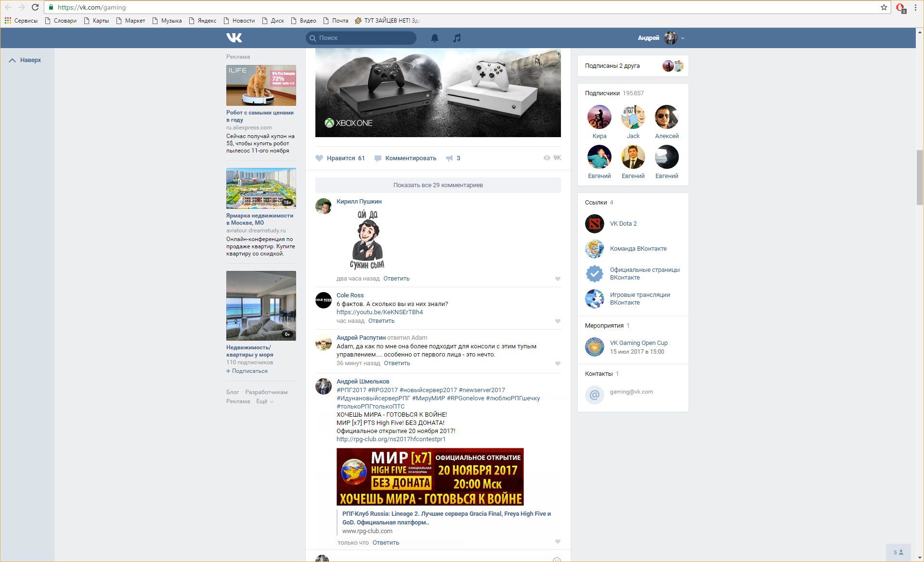
Task: Open Новости bookmark
Action: pyautogui.click(x=238, y=21)
